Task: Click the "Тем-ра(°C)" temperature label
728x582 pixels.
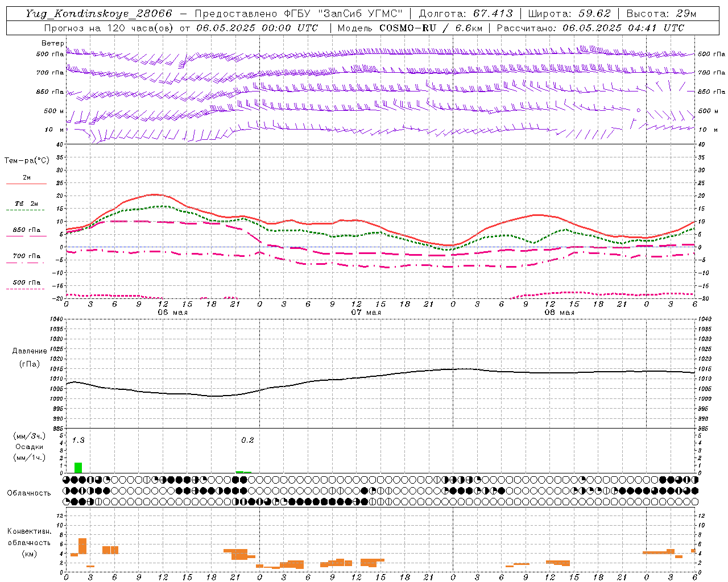Action: click(x=27, y=160)
